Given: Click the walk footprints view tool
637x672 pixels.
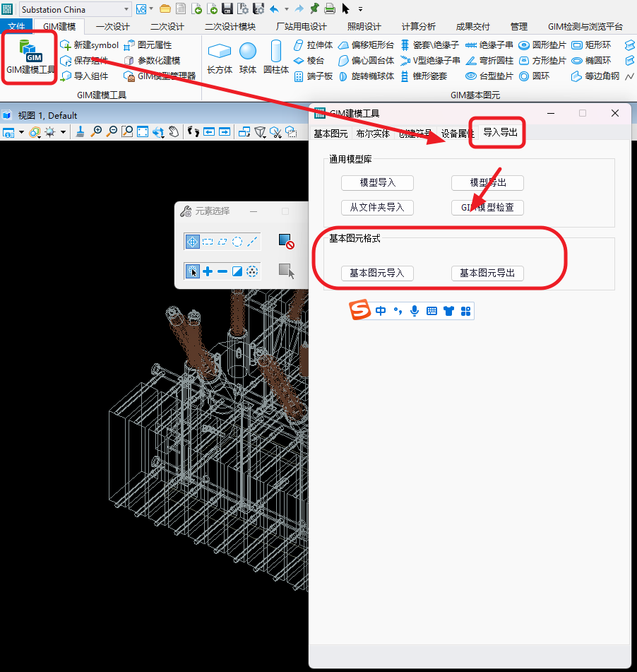Looking at the screenshot, I should point(194,131).
